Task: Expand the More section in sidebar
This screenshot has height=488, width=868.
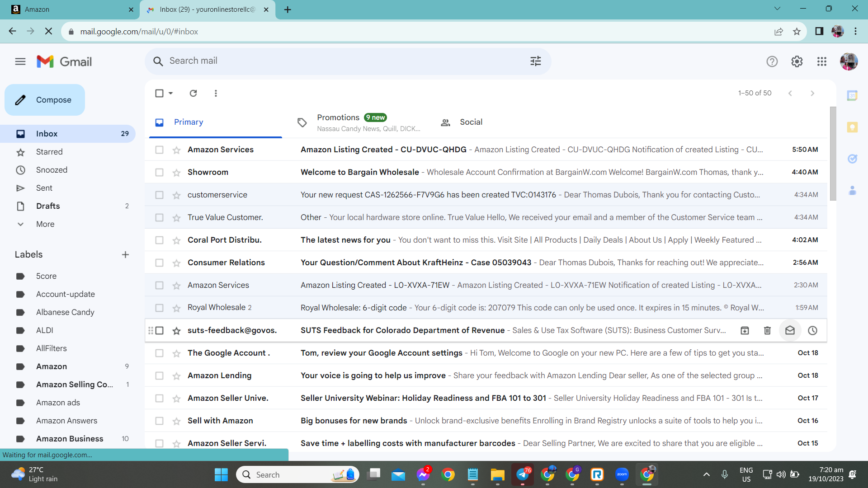Action: 45,224
